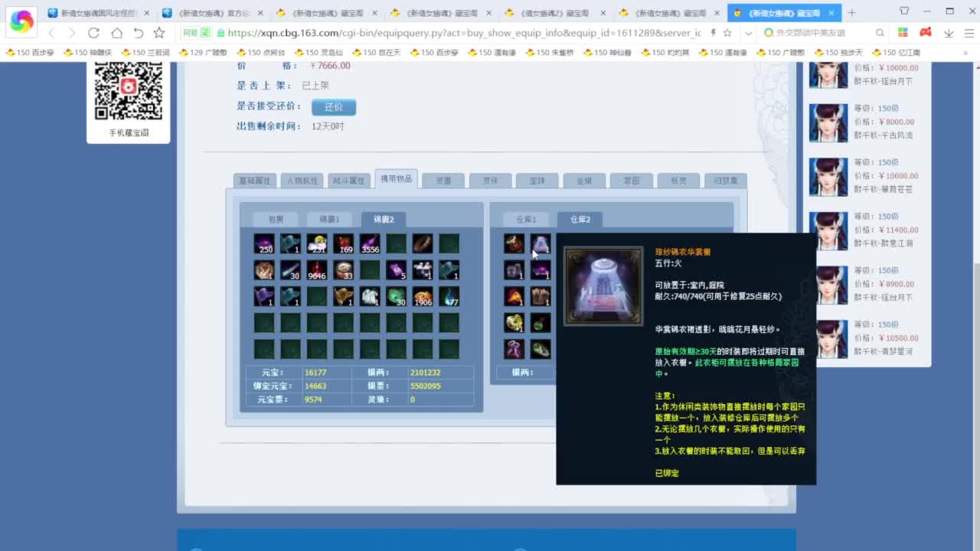Select the wardrobe item under the cursor in 仓库2
This screenshot has width=980, height=551.
[x=541, y=244]
